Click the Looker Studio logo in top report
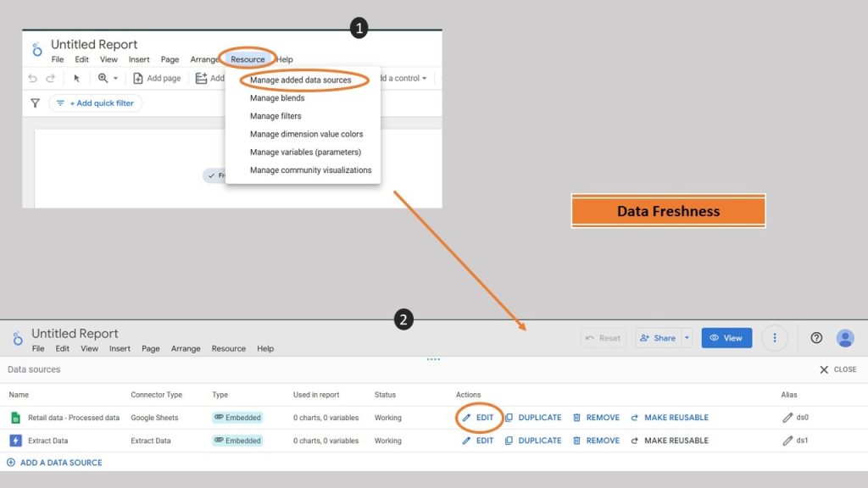Viewport: 868px width, 488px height. click(37, 49)
